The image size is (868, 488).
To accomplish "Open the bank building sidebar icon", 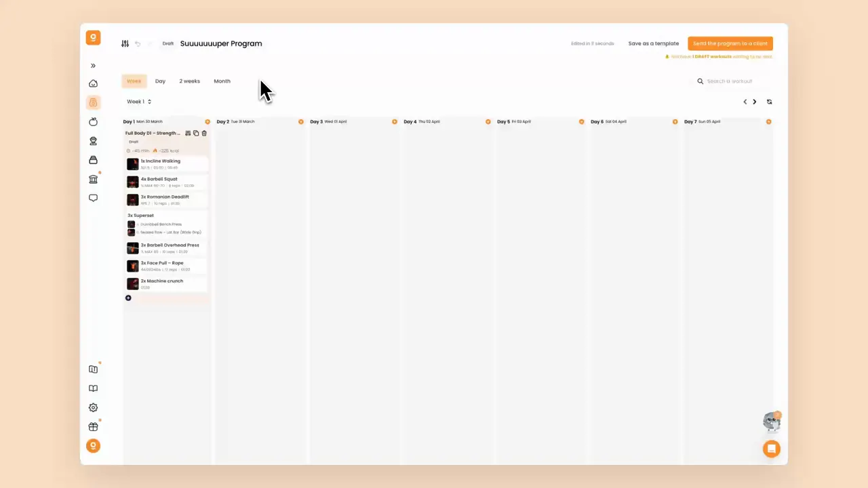I will click(93, 179).
